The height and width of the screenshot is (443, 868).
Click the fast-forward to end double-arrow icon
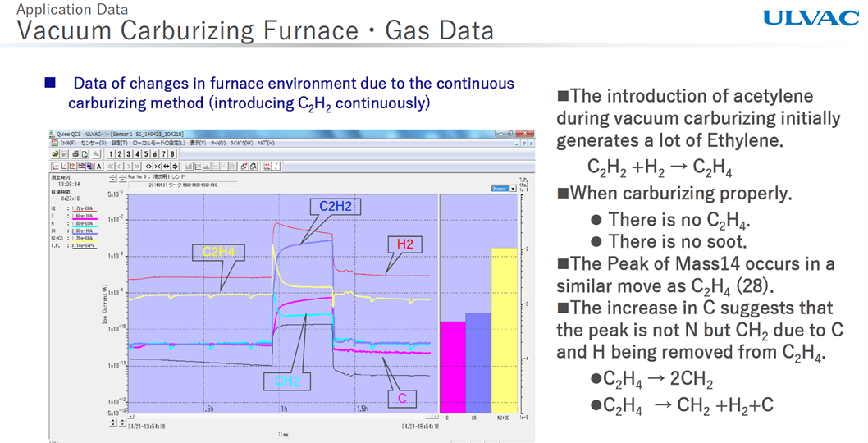(135, 166)
